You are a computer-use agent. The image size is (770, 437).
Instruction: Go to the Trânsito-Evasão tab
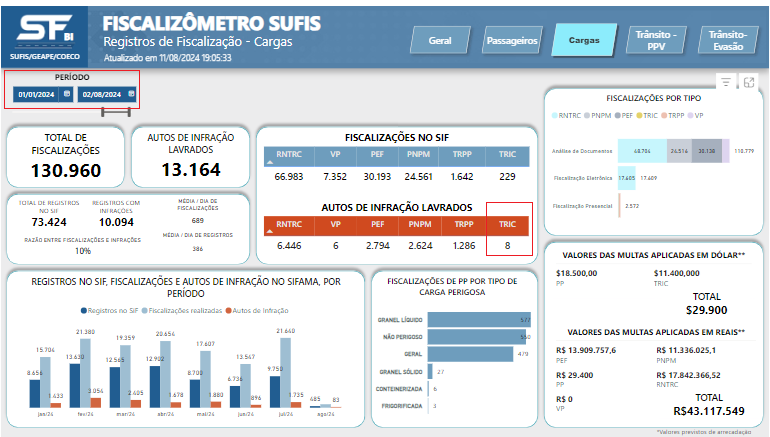(x=727, y=40)
